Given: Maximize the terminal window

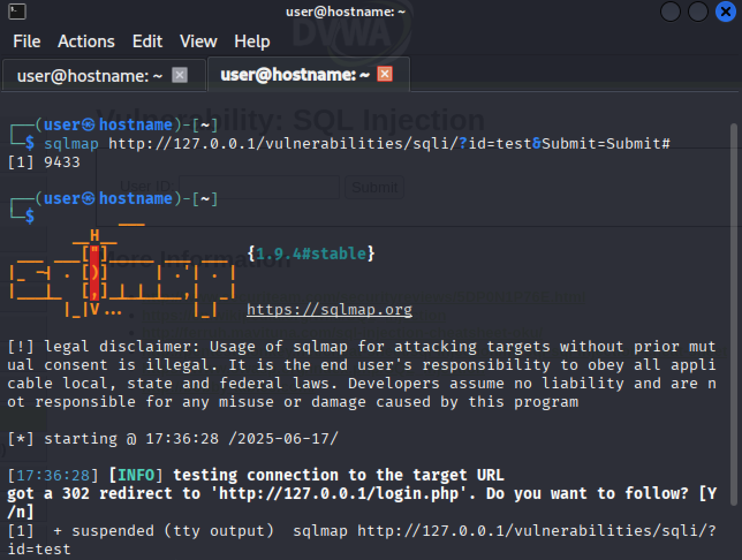Looking at the screenshot, I should coord(698,12).
